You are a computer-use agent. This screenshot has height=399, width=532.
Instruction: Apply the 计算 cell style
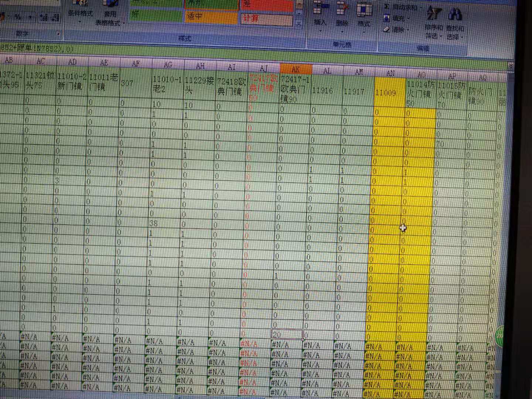tap(267, 19)
